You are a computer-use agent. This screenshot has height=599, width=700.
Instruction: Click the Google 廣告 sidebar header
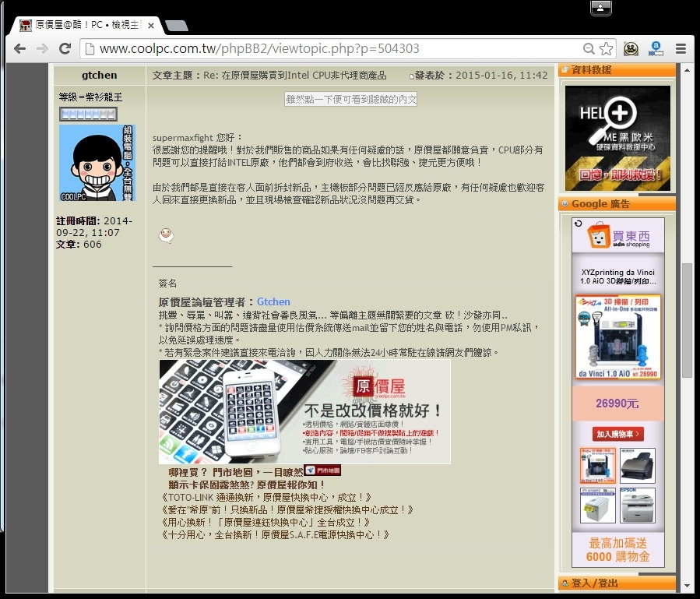pos(617,203)
